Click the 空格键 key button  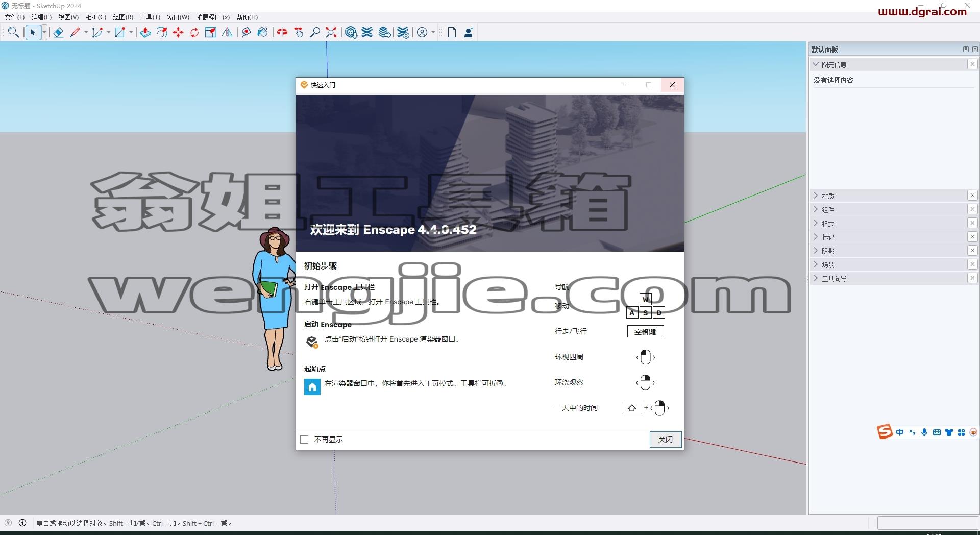coord(645,332)
